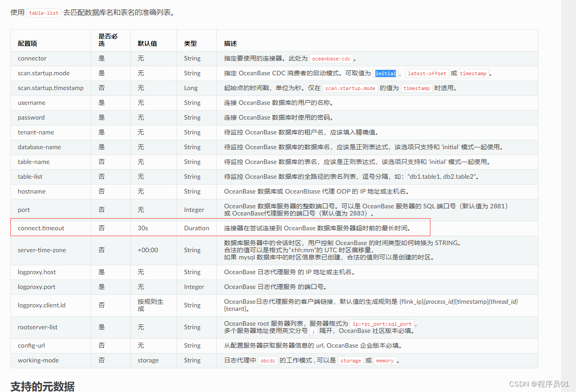Select the scan.startup.mode code reference in timestamp description
Viewport: 576px width, 392px height.
pos(350,88)
